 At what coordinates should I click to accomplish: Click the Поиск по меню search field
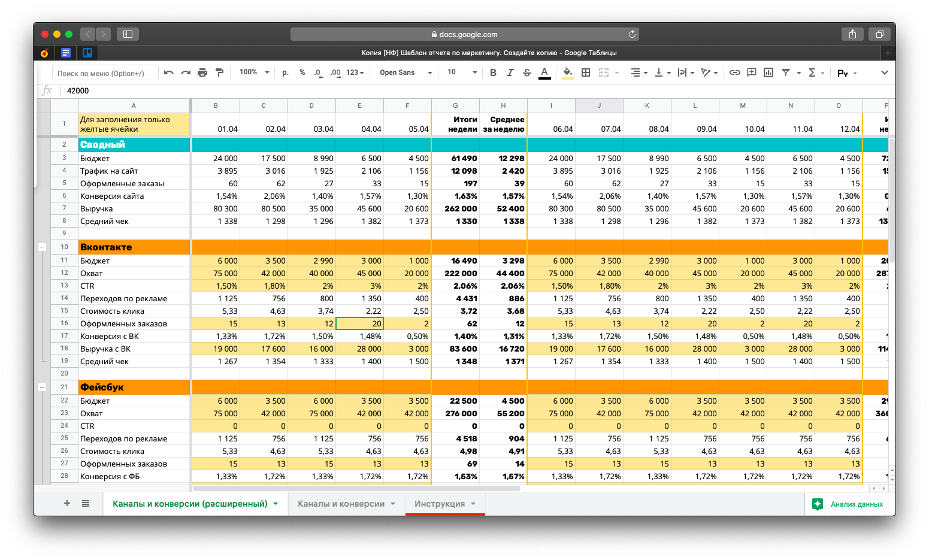(x=105, y=73)
